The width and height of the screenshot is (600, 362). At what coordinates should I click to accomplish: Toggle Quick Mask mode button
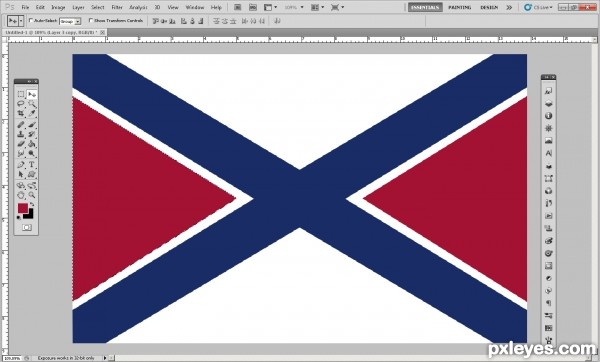(26, 227)
